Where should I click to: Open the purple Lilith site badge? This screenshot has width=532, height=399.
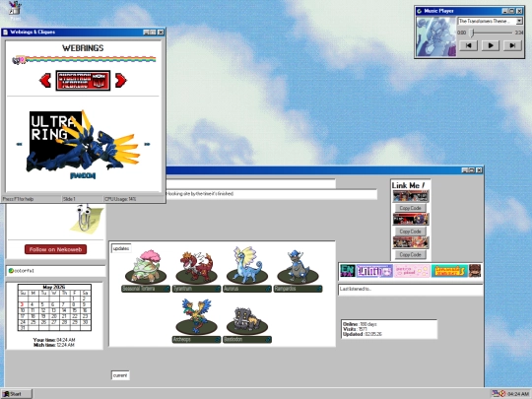pos(374,271)
